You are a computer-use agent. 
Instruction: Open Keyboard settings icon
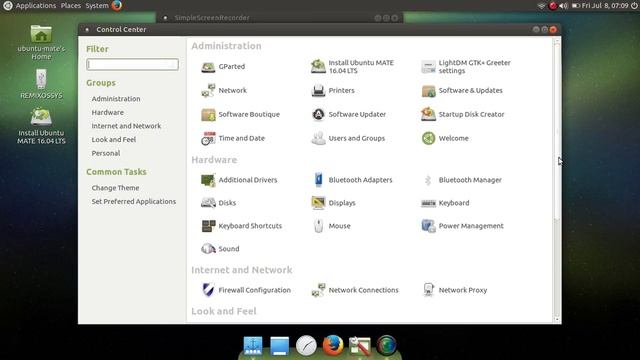[x=428, y=203]
